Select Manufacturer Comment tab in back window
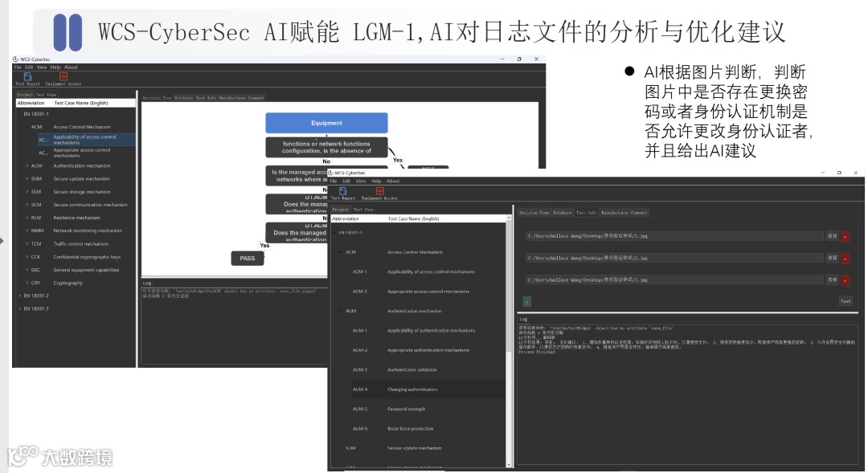The height and width of the screenshot is (473, 868). (241, 98)
